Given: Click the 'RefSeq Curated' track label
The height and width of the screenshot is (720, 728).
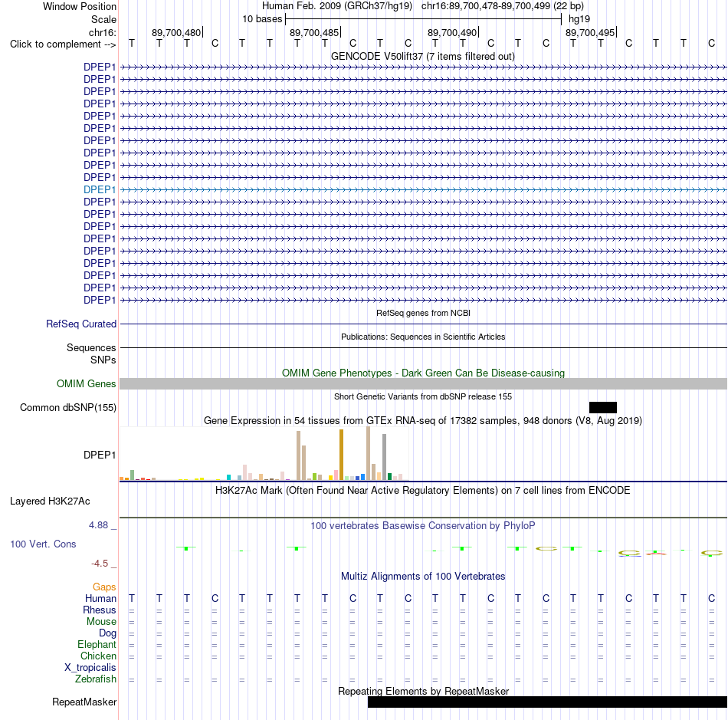Looking at the screenshot, I should coord(80,324).
